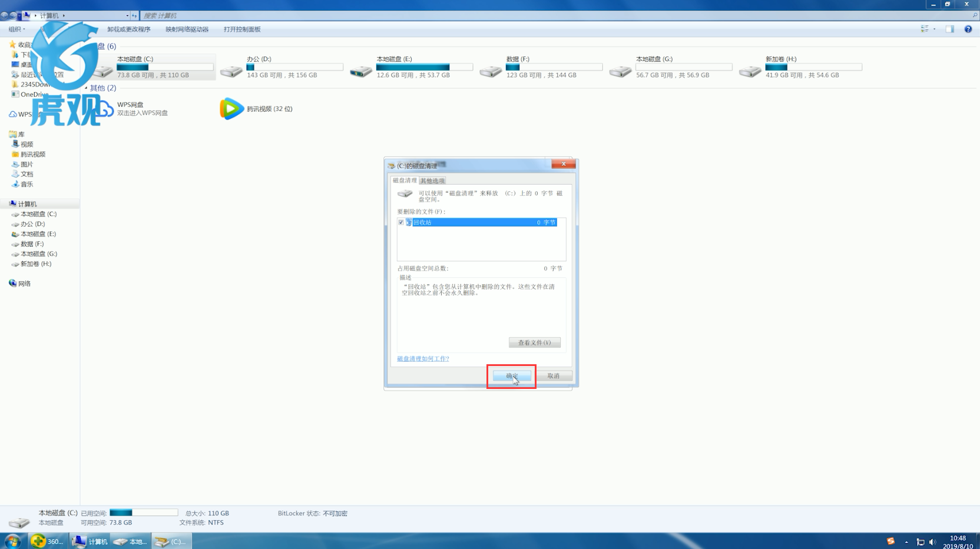Click 打开控制面板 in toolbar
980x549 pixels.
click(x=242, y=29)
